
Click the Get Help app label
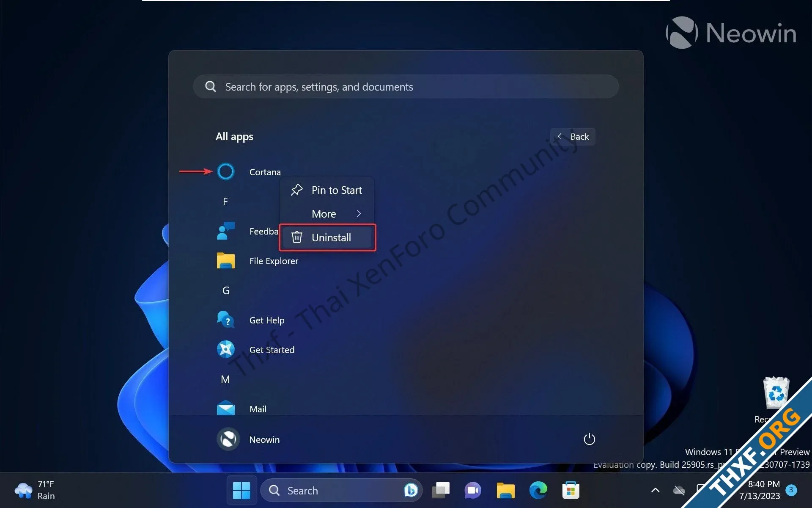[x=267, y=320]
